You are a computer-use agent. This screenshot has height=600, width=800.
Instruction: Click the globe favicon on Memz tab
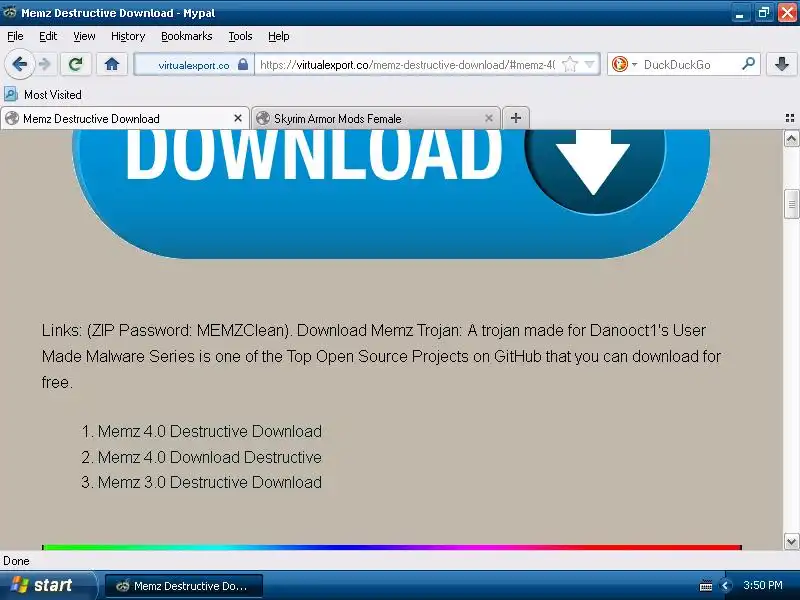(x=12, y=118)
